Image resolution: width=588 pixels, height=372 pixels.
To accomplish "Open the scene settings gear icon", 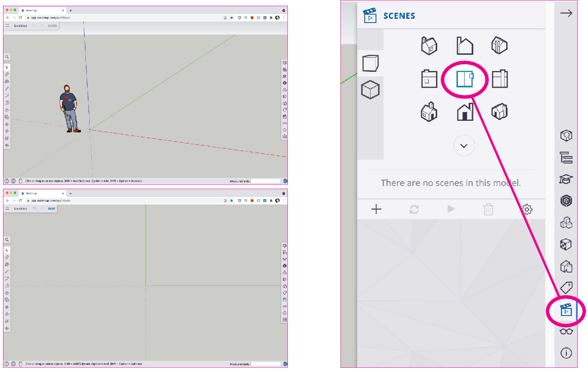I will (527, 209).
